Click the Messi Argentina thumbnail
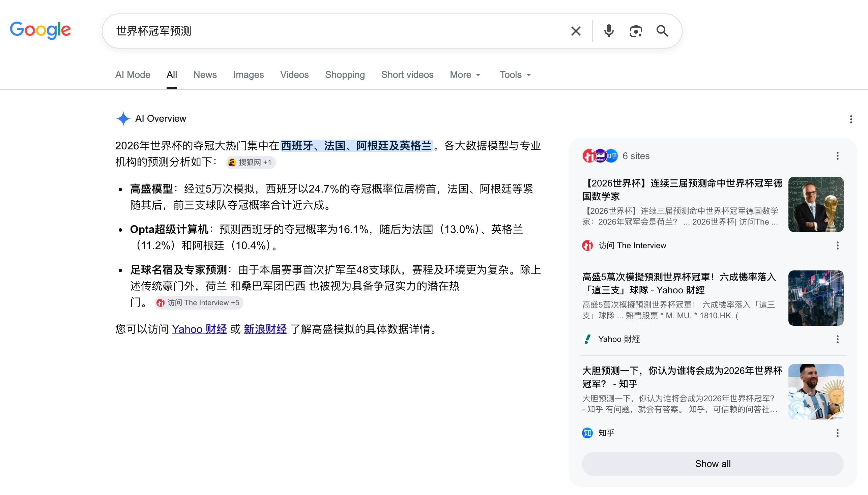The height and width of the screenshot is (495, 868). click(x=816, y=392)
